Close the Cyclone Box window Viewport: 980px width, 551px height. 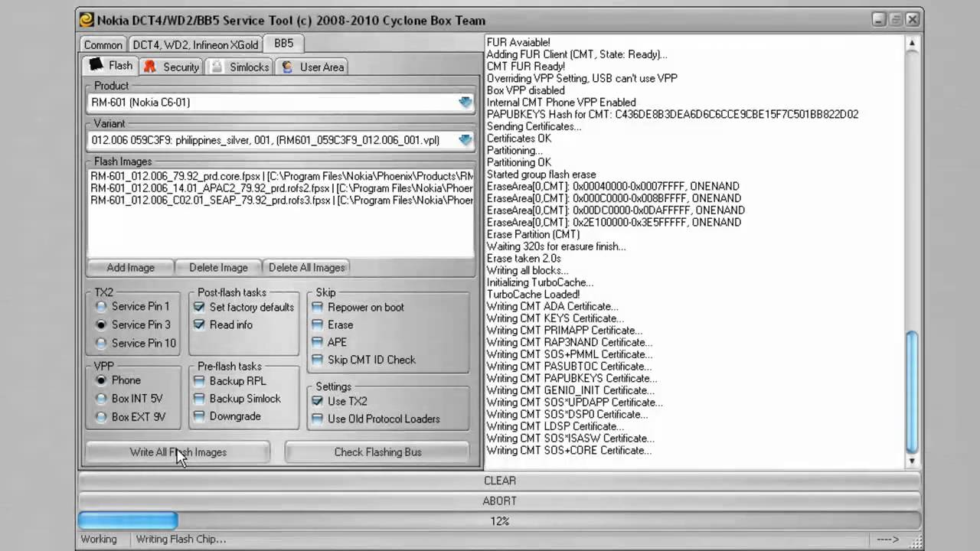912,20
